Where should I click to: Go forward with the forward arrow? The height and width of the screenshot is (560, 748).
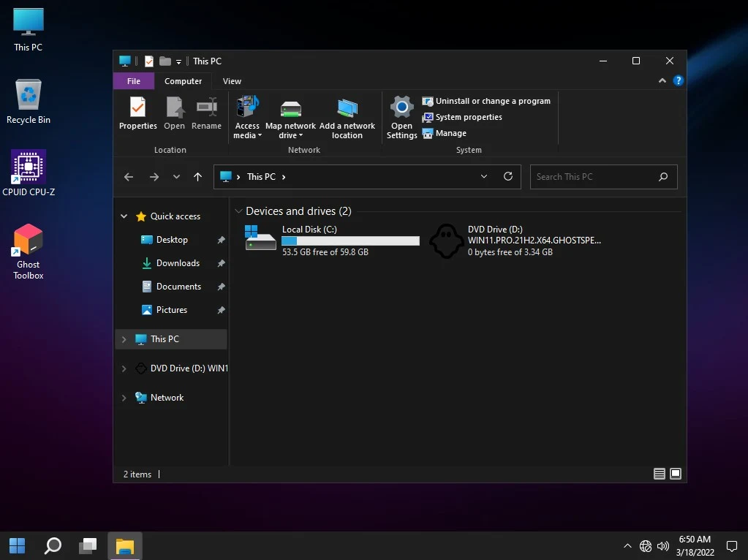tap(154, 177)
